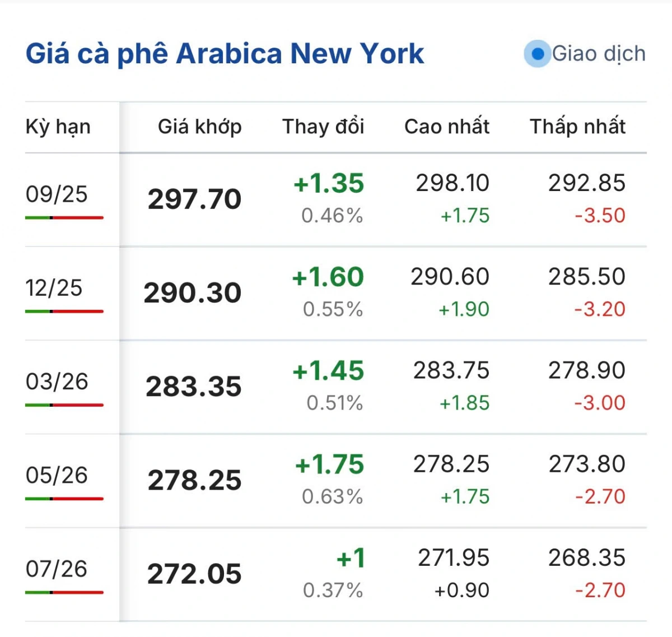The width and height of the screenshot is (672, 637).
Task: Click the blue Giao dịch status dot
Action: tap(538, 54)
